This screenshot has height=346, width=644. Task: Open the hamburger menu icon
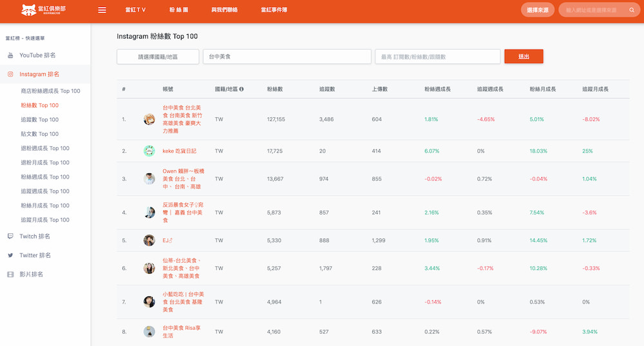pyautogui.click(x=102, y=10)
